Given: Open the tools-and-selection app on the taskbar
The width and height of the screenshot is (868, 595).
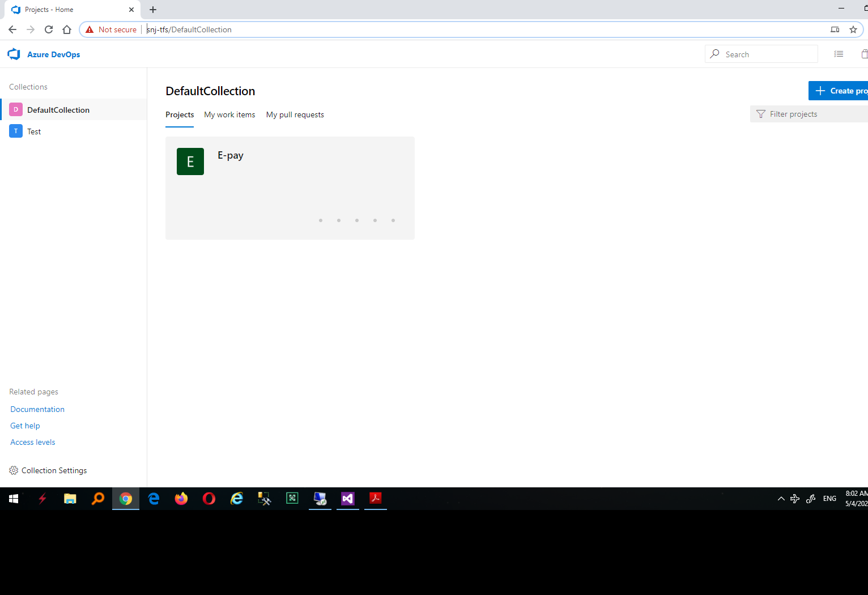Looking at the screenshot, I should click(265, 499).
